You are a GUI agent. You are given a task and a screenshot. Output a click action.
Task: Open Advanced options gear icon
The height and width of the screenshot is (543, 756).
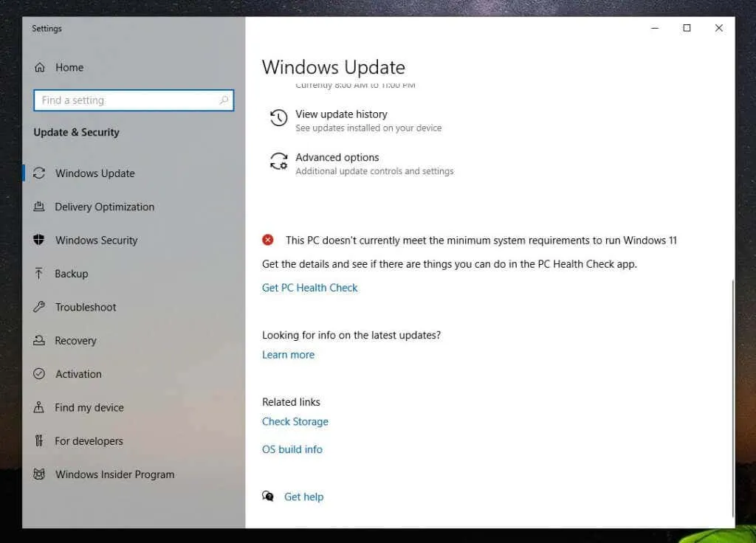pyautogui.click(x=278, y=162)
